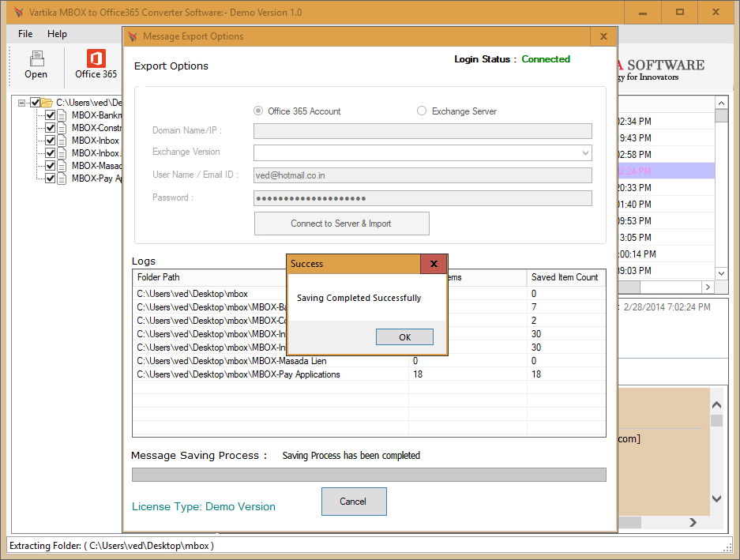
Task: Open the File menu
Action: [x=25, y=34]
